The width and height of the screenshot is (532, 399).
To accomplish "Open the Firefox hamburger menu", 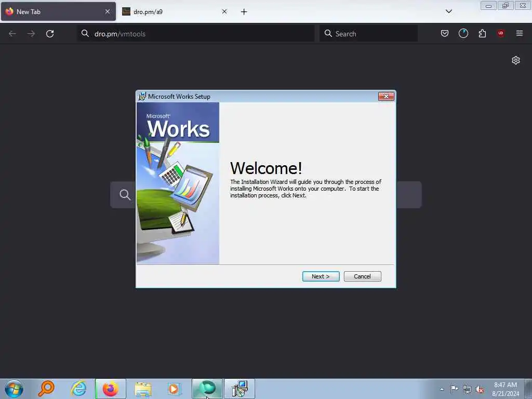I will point(520,33).
